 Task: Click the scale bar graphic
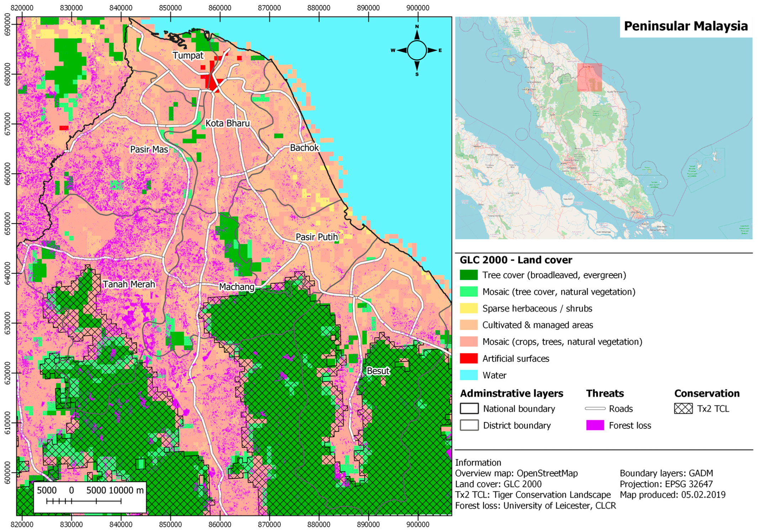[84, 501]
